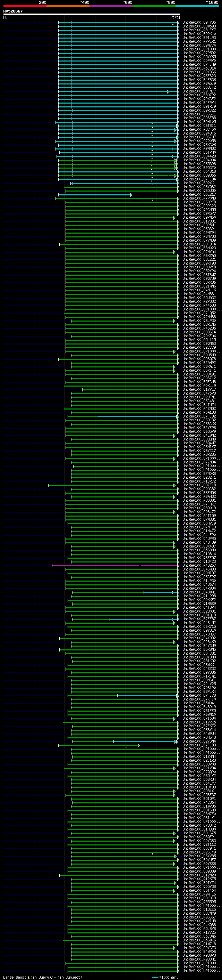Select the UniRef100_C6TBI1 label

[x=199, y=126]
